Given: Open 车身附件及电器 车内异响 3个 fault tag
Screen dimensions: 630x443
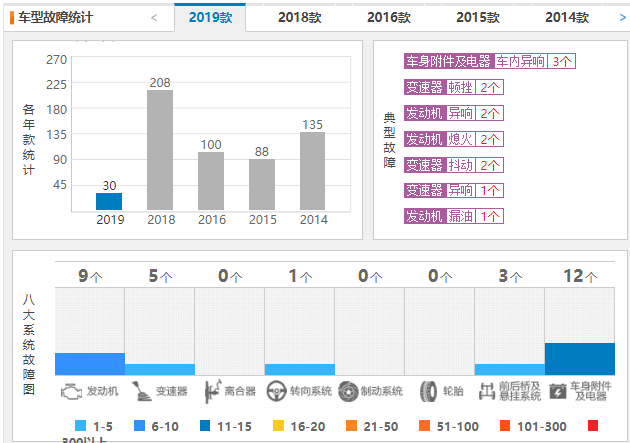Looking at the screenshot, I should 490,61.
